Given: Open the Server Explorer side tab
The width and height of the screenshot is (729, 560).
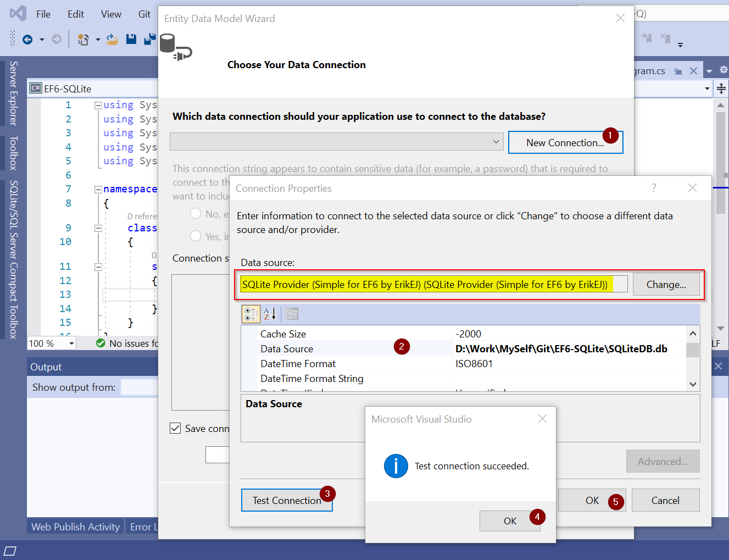Looking at the screenshot, I should point(14,93).
